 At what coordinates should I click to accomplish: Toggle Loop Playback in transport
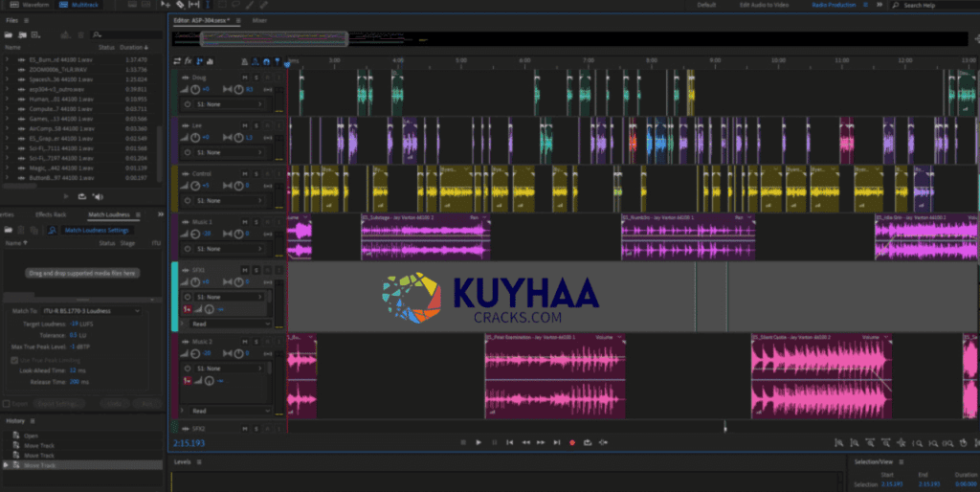[x=588, y=442]
